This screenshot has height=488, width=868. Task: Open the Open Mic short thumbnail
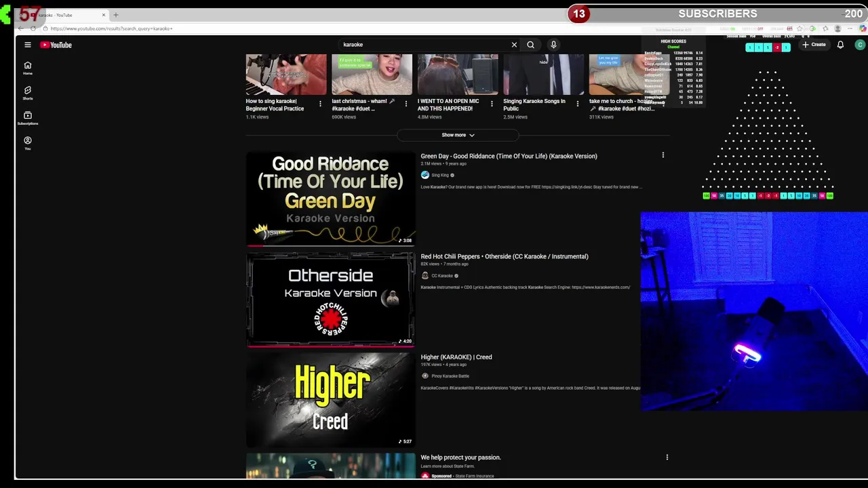coord(458,75)
